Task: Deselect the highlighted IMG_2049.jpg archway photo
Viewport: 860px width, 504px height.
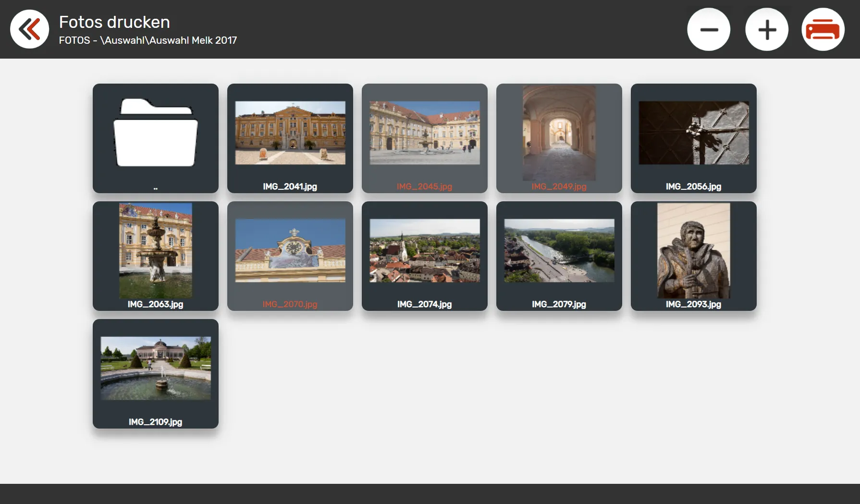Action: [x=559, y=133]
